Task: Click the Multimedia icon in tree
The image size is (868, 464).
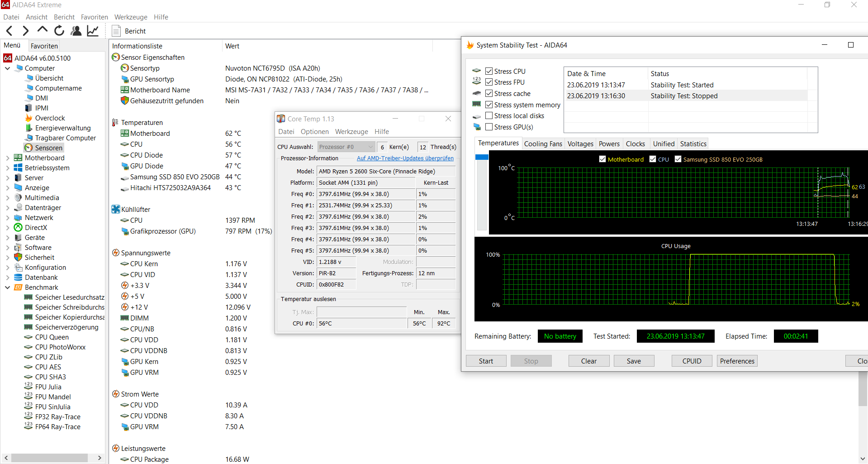Action: click(18, 197)
